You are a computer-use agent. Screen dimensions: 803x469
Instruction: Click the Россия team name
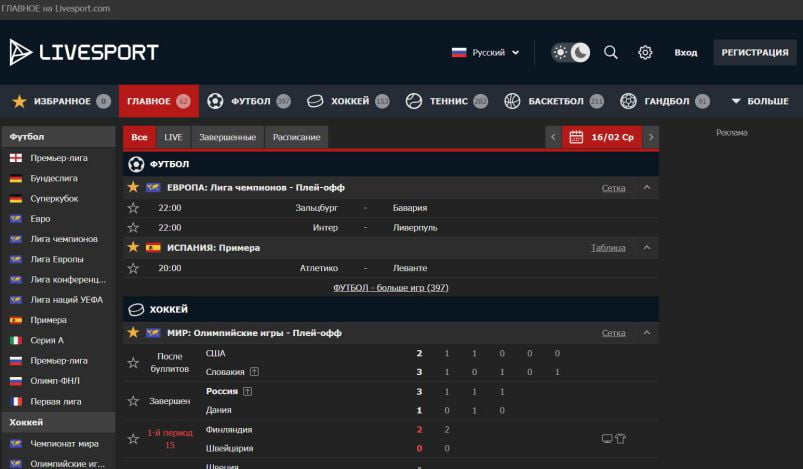coord(222,391)
